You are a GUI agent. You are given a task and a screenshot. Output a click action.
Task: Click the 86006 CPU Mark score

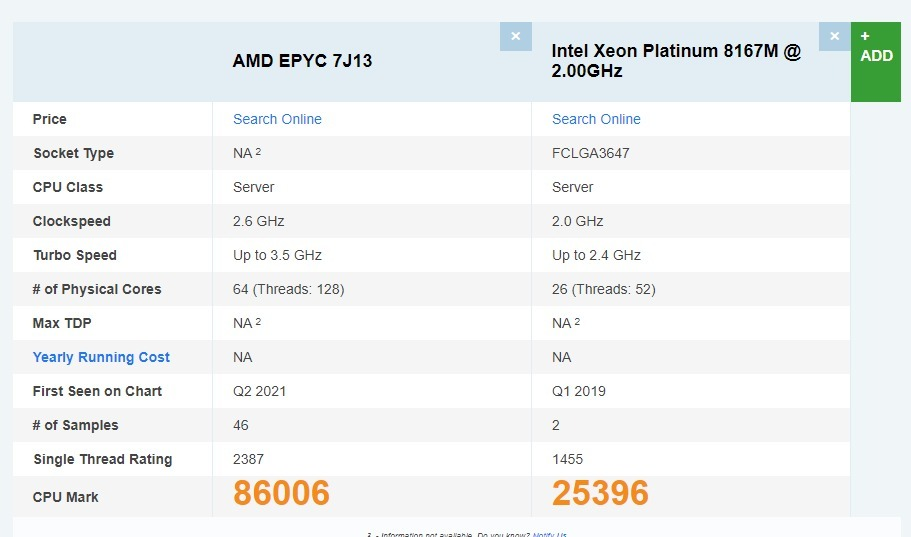click(281, 493)
